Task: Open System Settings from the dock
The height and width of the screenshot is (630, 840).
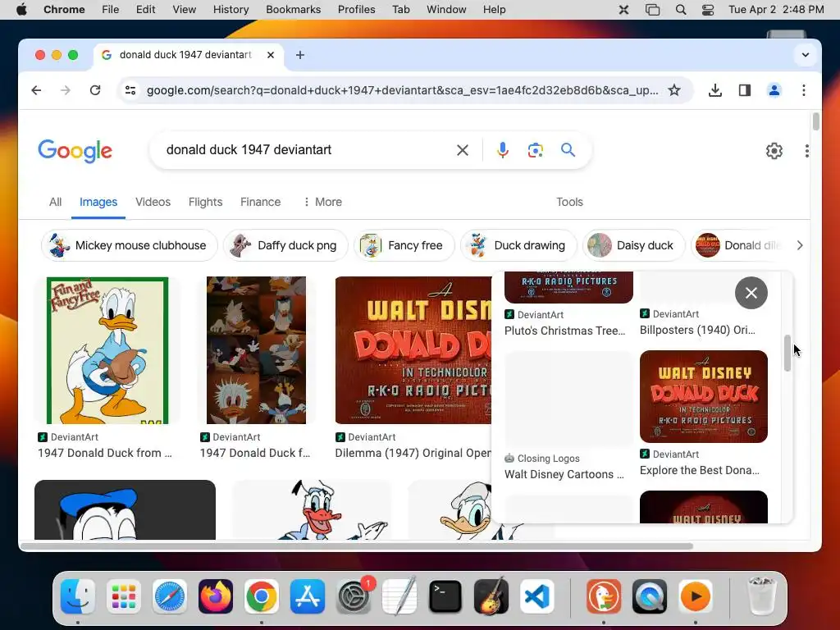Action: pos(354,596)
